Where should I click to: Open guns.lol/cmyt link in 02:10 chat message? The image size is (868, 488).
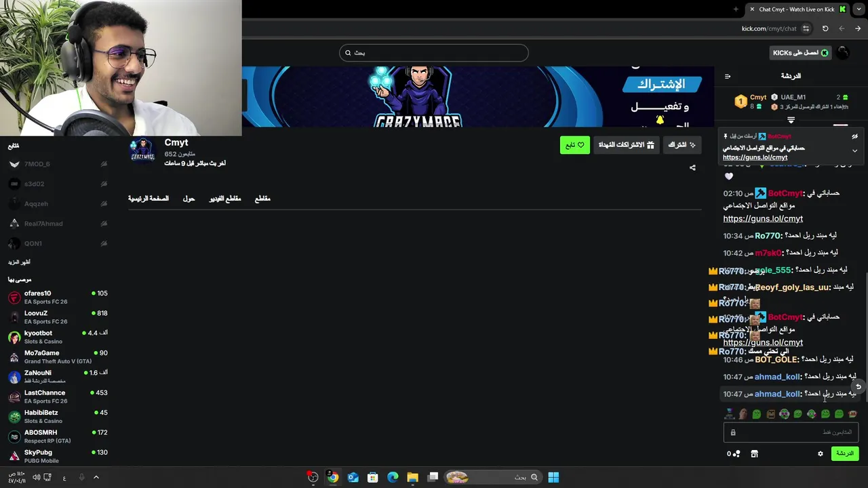click(763, 218)
